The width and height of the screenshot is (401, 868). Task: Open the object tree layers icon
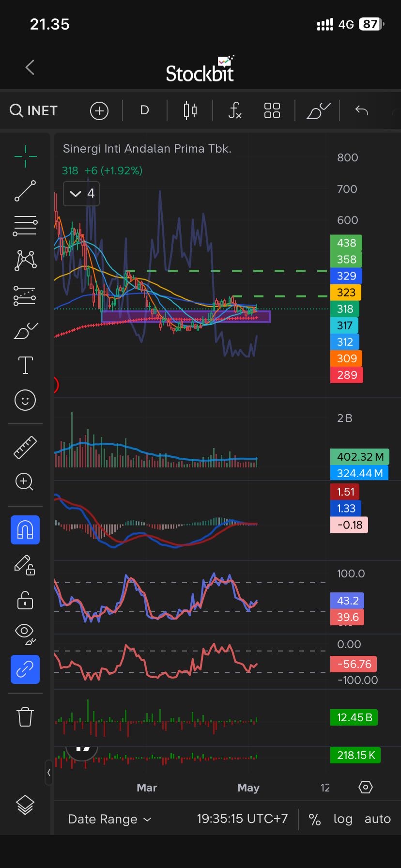point(25,805)
